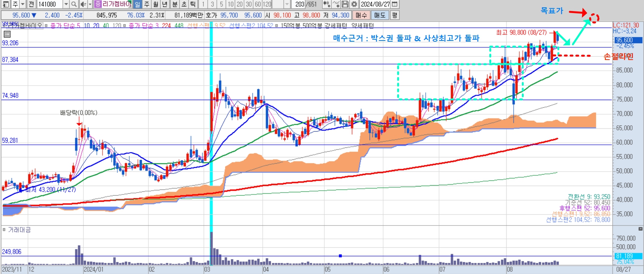Click the stock name field 리가켐바이오
The image size is (644, 274).
(x=117, y=4)
